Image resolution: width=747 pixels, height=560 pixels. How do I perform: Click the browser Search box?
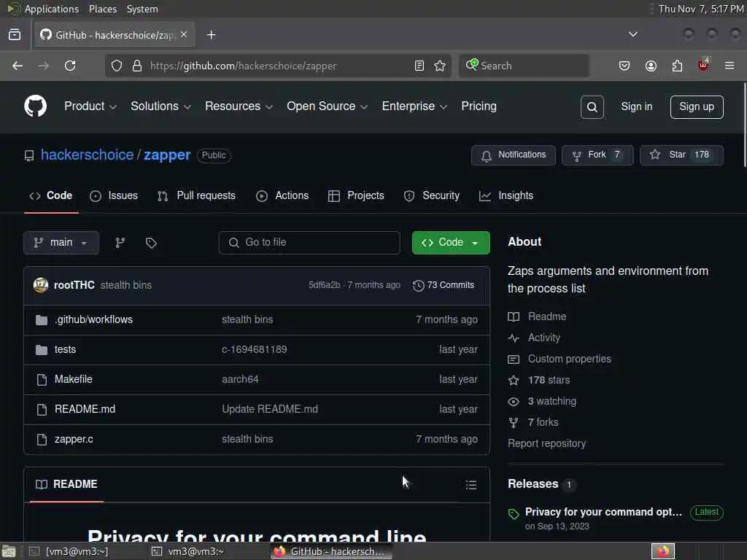pos(524,66)
